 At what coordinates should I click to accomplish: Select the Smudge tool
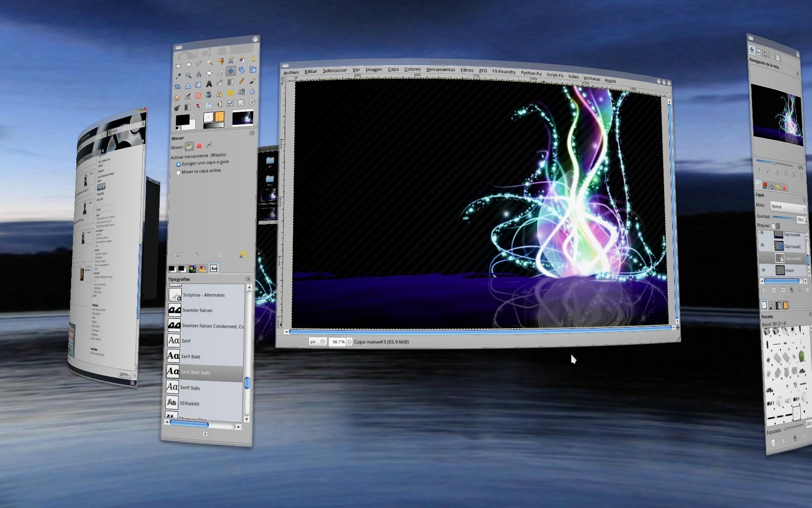pos(177,98)
